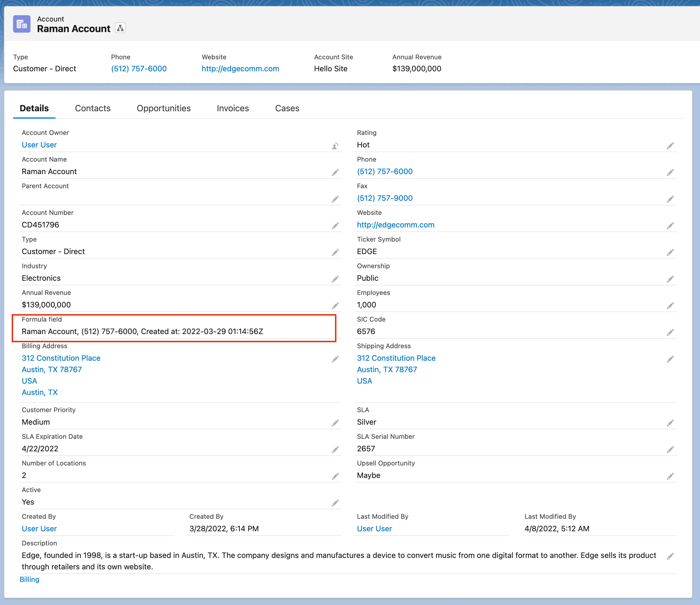Switch to the Contacts tab

(93, 108)
